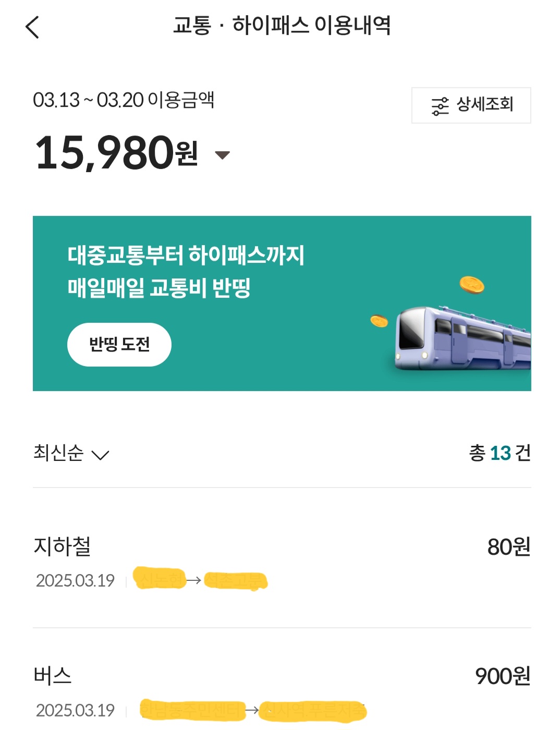Screen dimensions: 560x730
Task: Tap the 15,980원 total usage amount
Action: (x=116, y=153)
